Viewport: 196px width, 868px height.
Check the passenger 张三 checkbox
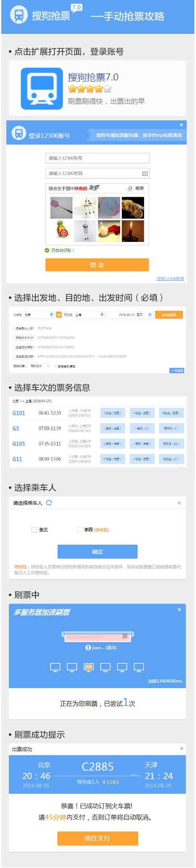click(34, 529)
